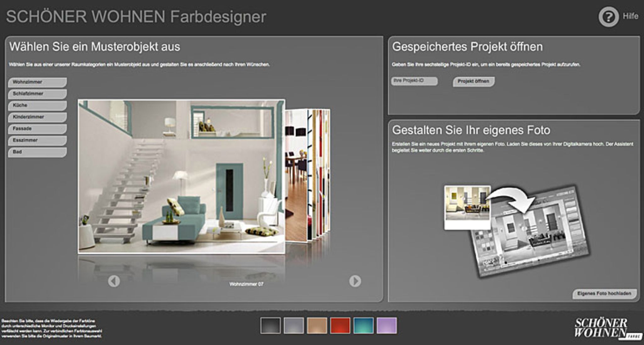Open the Kinderzimmer category
644x345 pixels.
click(x=37, y=117)
